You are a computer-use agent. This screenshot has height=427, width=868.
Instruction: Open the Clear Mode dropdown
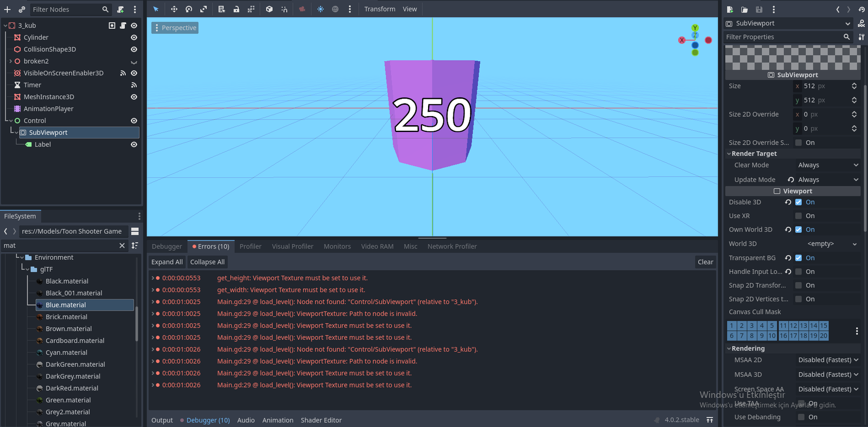[828, 165]
